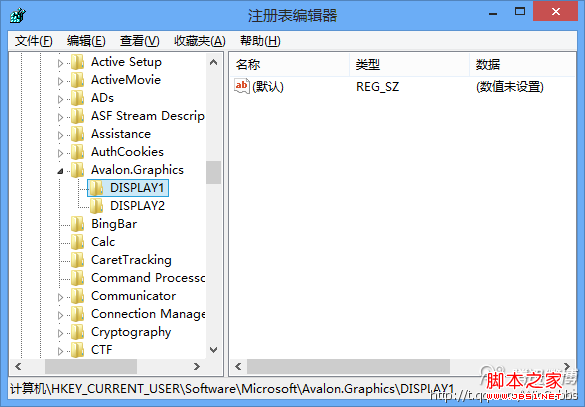The height and width of the screenshot is (407, 585).
Task: Click the tree vertical scrollbar thumb
Action: tap(213, 172)
